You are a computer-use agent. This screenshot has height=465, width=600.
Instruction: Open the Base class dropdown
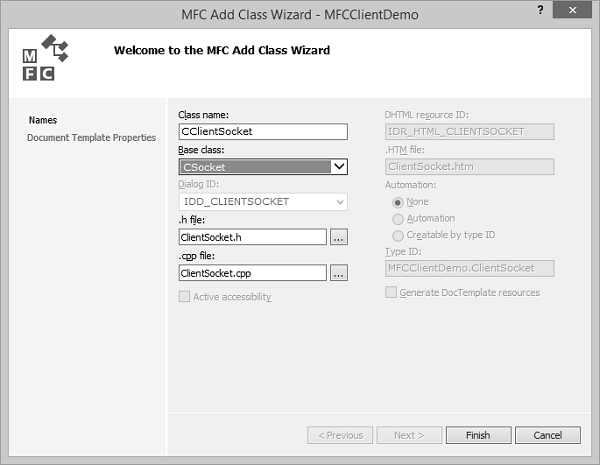click(339, 167)
